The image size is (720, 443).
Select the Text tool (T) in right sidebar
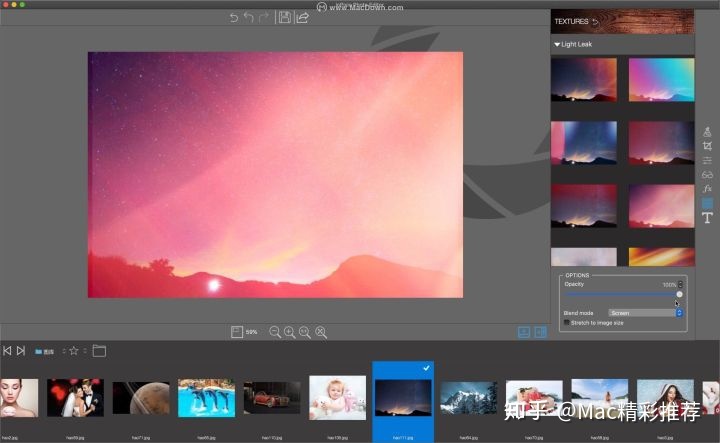tap(707, 218)
